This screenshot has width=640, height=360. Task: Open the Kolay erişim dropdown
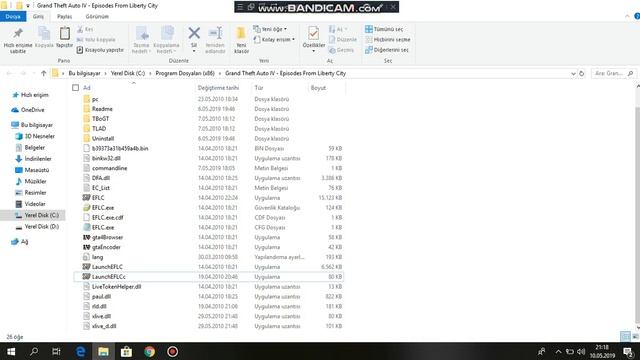coord(274,40)
